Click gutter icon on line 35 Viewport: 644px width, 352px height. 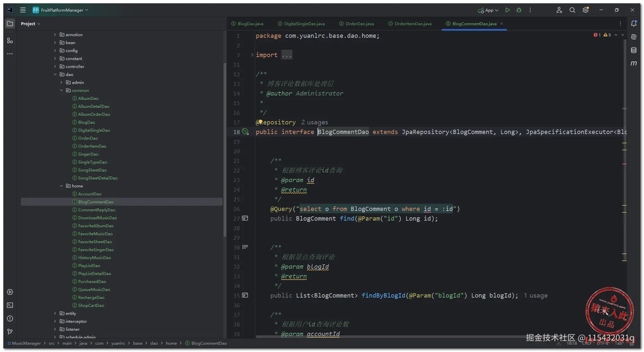[245, 295]
